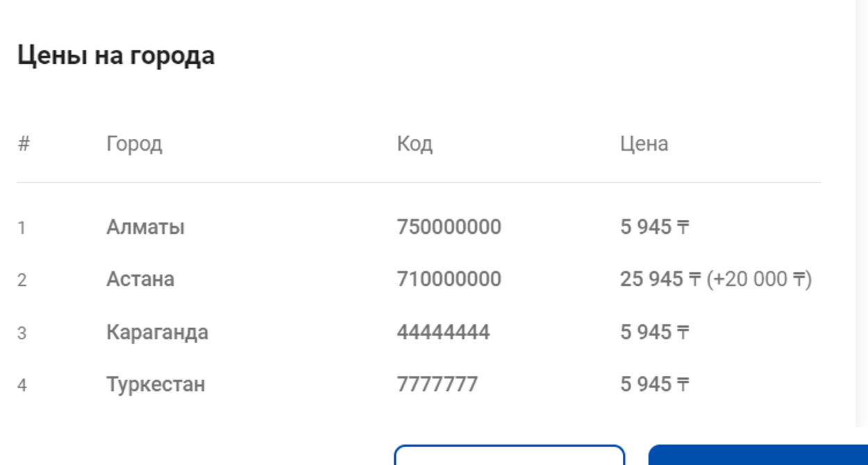The width and height of the screenshot is (868, 465).
Task: Click the Цены на города heading
Action: (116, 56)
